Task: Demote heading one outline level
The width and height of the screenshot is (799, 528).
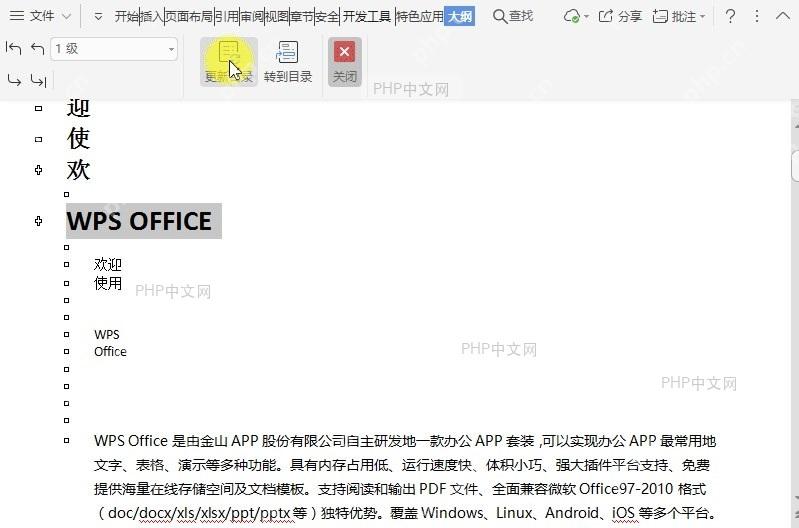Action: point(14,80)
